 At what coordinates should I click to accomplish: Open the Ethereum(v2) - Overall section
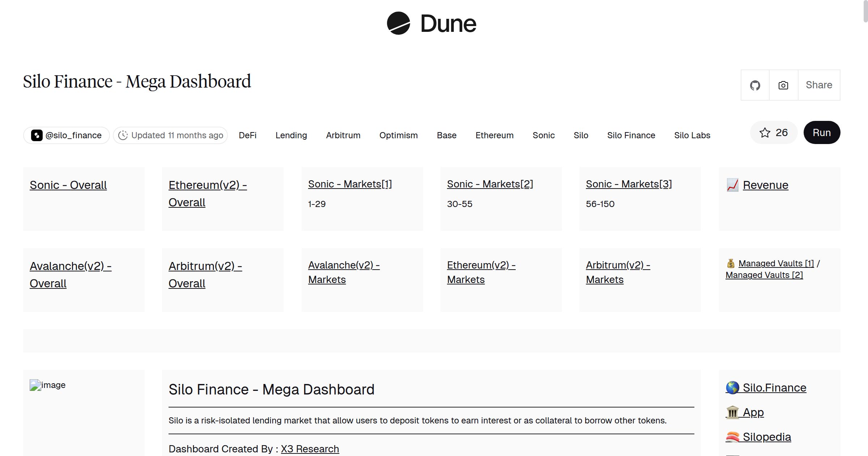pyautogui.click(x=208, y=194)
